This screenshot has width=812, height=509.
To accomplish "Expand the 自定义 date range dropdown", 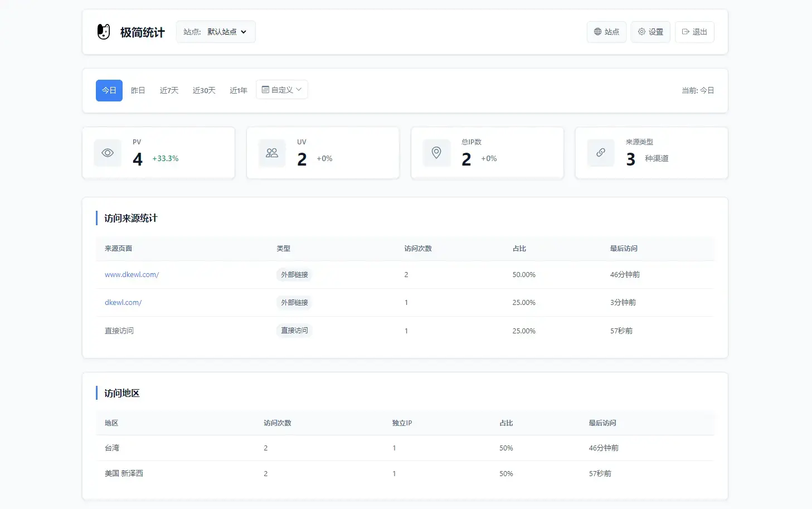I will pos(281,89).
